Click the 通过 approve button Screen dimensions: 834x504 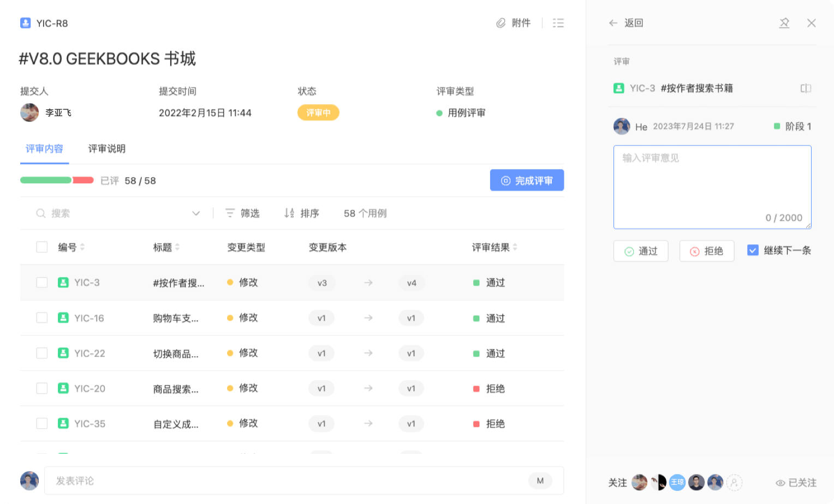click(x=641, y=251)
